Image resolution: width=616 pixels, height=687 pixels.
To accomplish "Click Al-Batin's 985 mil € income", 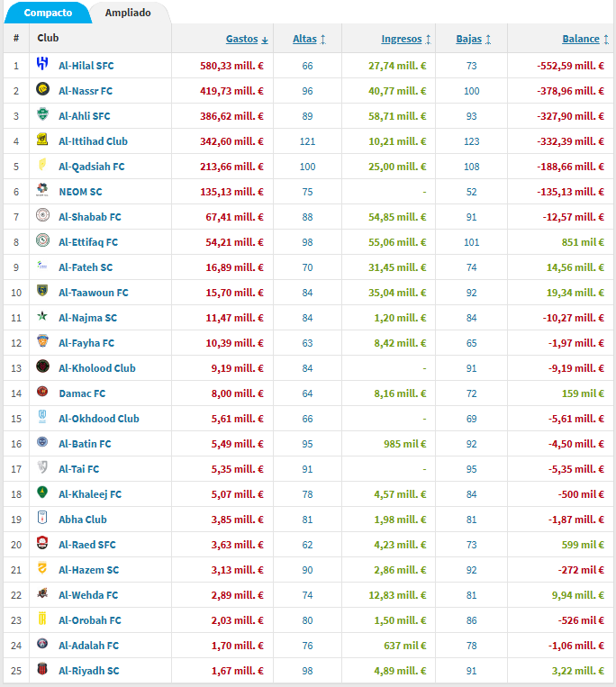I will 405,444.
